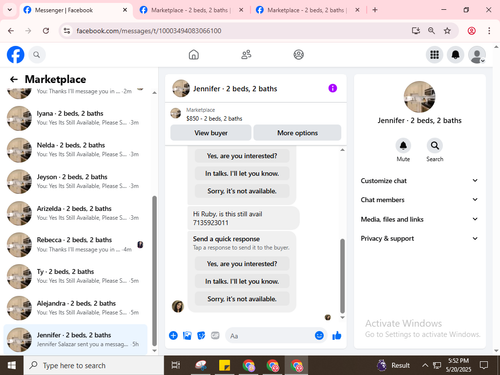This screenshot has width=500, height=375.
Task: Open Chrome tab search dropdown arrow
Action: 10,10
